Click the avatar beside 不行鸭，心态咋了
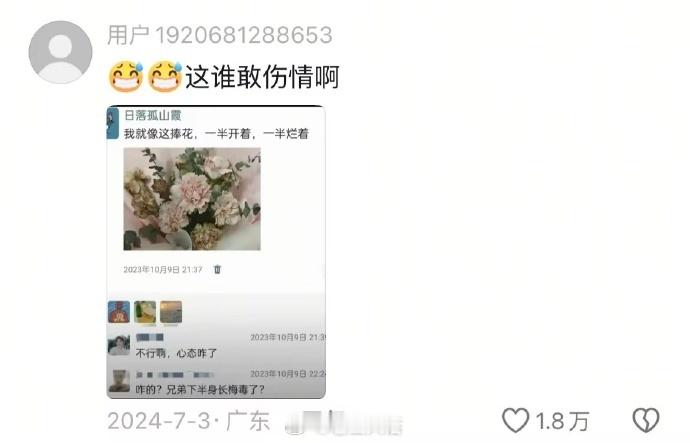Screen dimensions: 690x443 [x=119, y=345]
